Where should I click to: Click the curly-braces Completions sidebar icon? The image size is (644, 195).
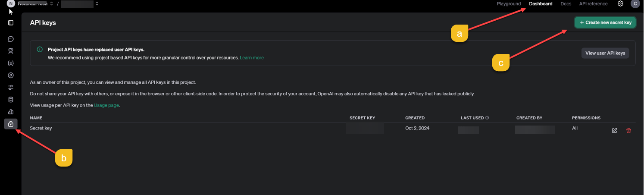pos(11,63)
